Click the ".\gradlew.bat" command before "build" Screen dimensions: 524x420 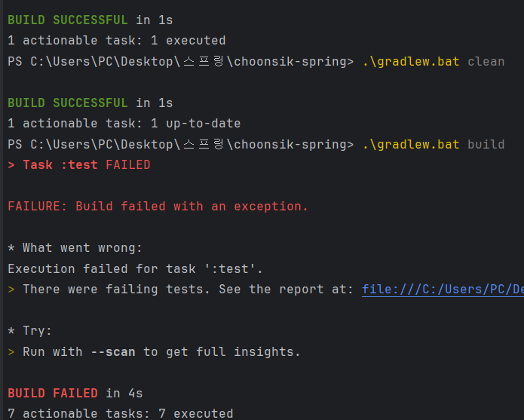click(410, 144)
